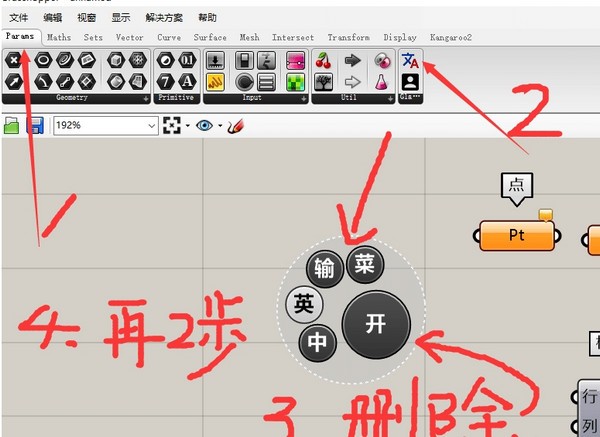Click the yellow balloon on Pt component
600x437 pixels.
coord(546,215)
